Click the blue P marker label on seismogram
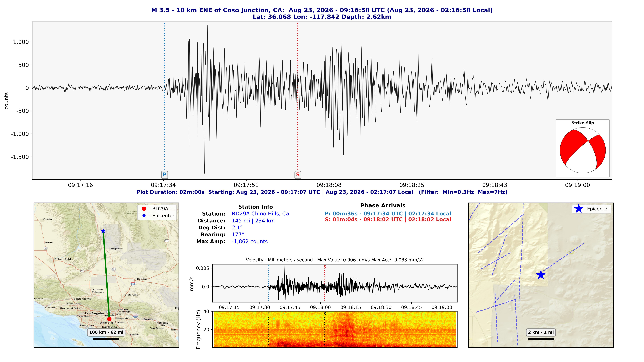This screenshot has height=362, width=644. [x=164, y=175]
